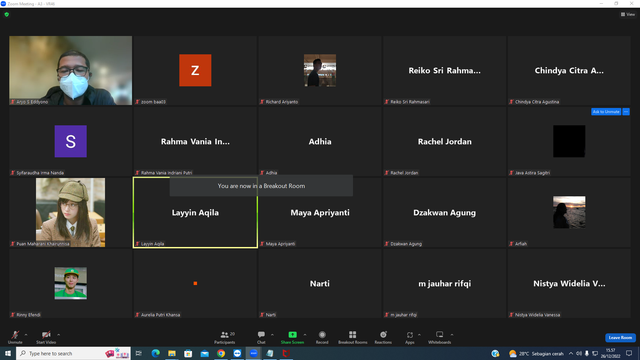Open Google Chrome from taskbar
640x360 pixels.
[221, 353]
